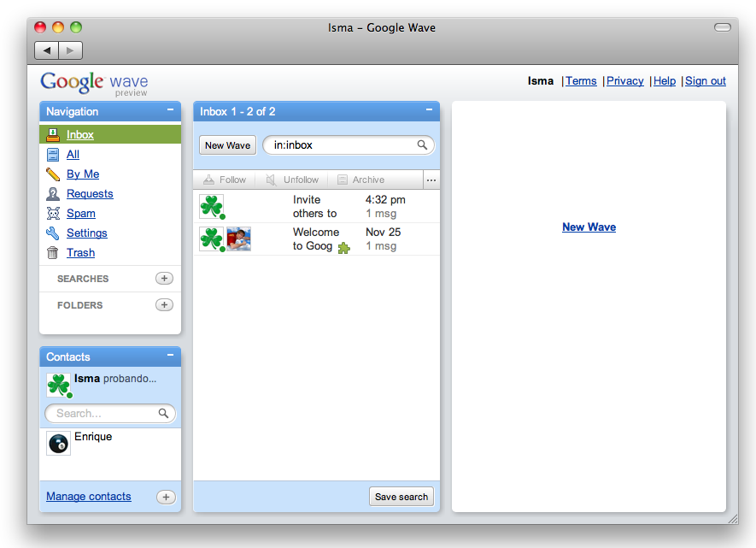This screenshot has height=548, width=756.
Task: Open the Terms link
Action: coord(581,81)
